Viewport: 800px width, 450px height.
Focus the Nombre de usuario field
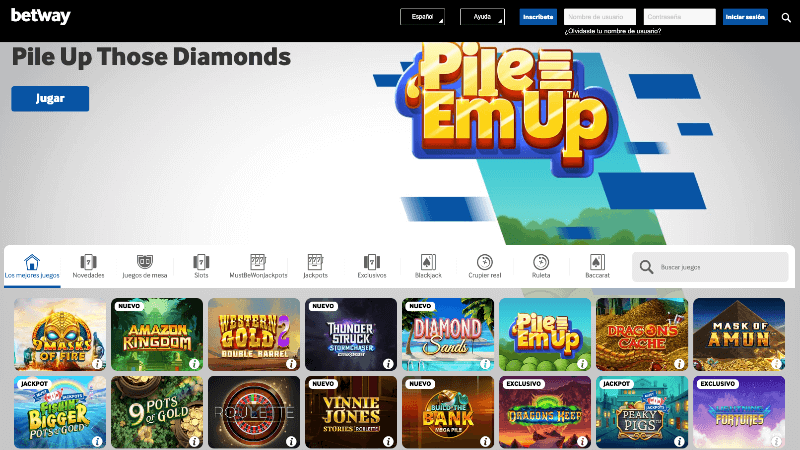click(600, 17)
